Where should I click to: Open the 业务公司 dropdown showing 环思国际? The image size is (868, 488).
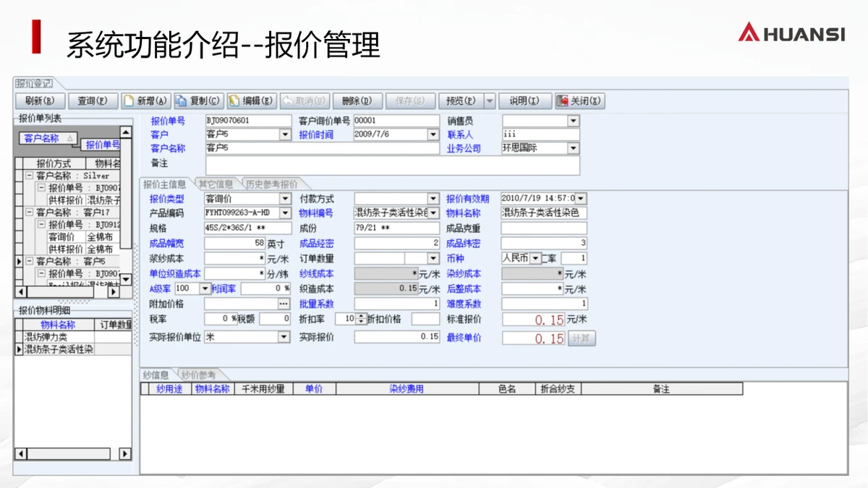pyautogui.click(x=574, y=148)
